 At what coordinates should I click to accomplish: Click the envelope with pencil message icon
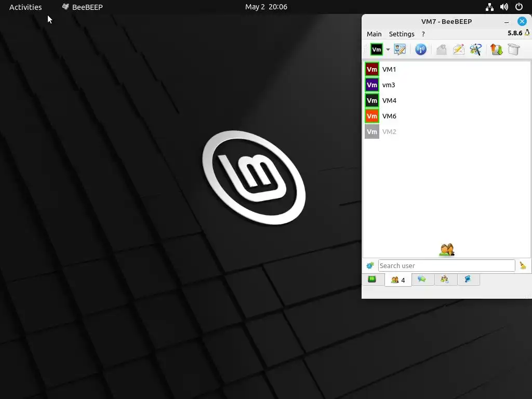tap(459, 49)
